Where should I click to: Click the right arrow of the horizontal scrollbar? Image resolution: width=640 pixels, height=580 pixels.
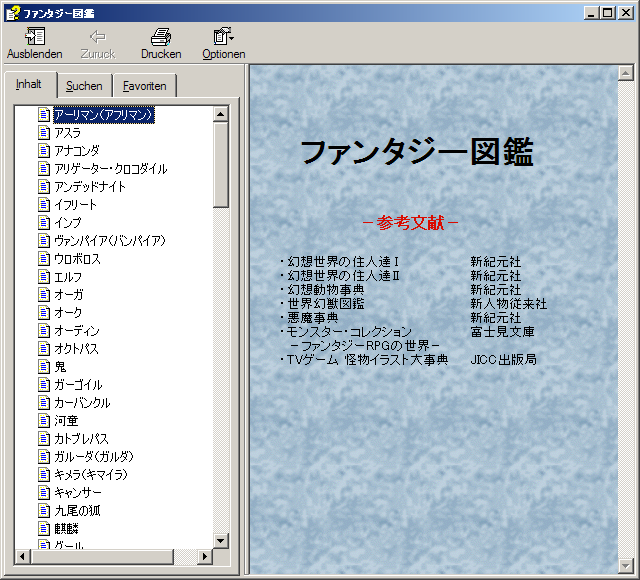tap(205, 556)
